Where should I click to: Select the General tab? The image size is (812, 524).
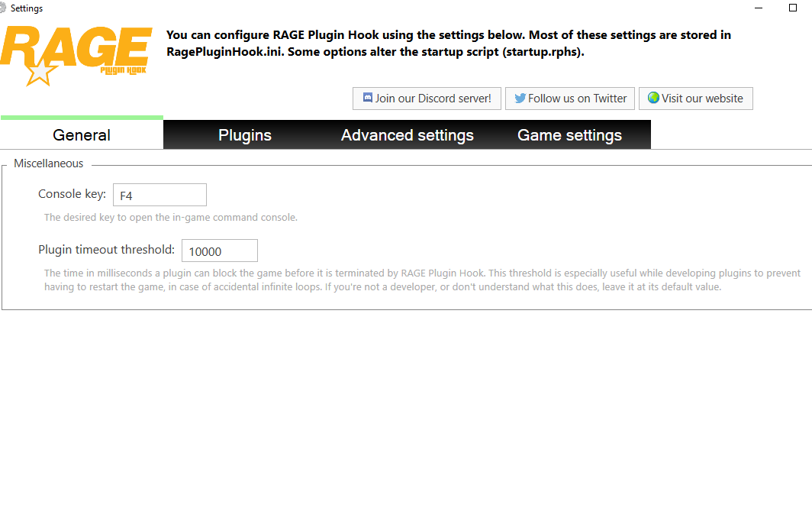pyautogui.click(x=82, y=134)
